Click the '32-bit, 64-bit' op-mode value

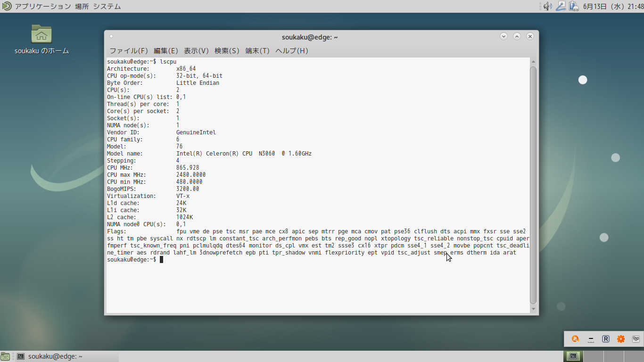pyautogui.click(x=199, y=76)
